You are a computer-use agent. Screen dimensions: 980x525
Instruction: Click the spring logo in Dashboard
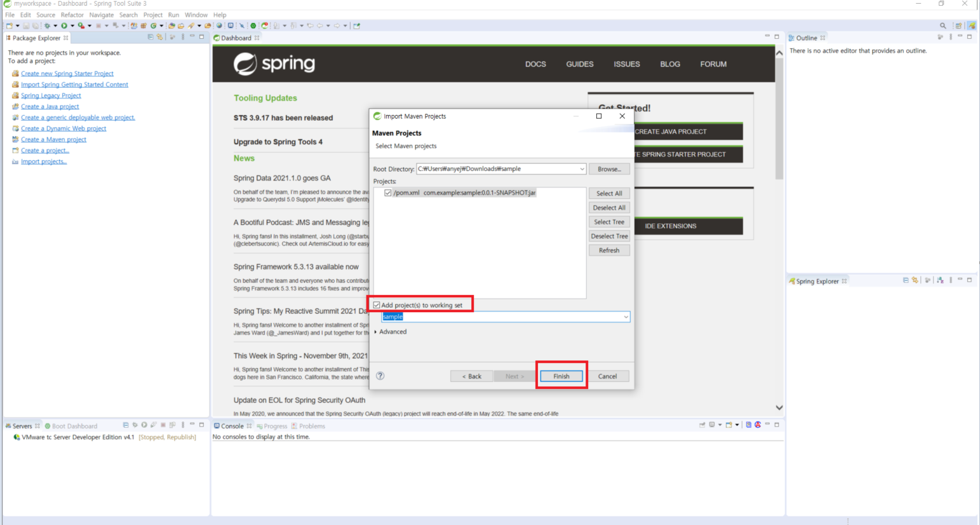point(274,64)
